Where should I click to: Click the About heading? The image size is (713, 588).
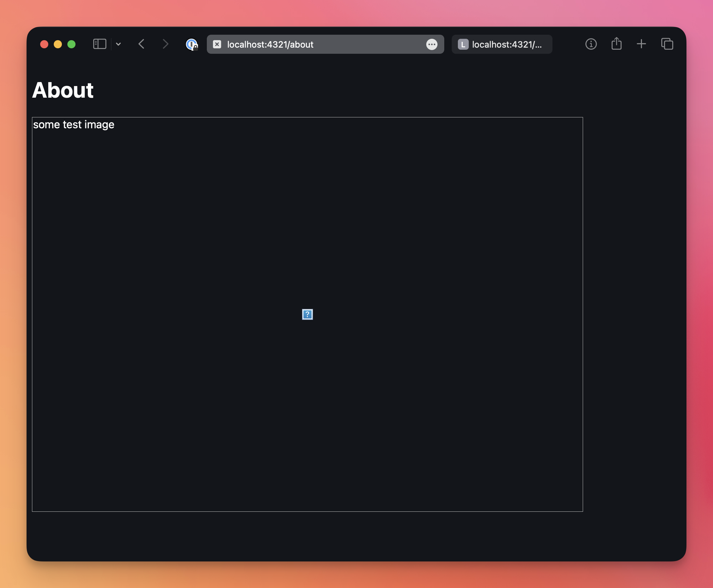tap(63, 91)
